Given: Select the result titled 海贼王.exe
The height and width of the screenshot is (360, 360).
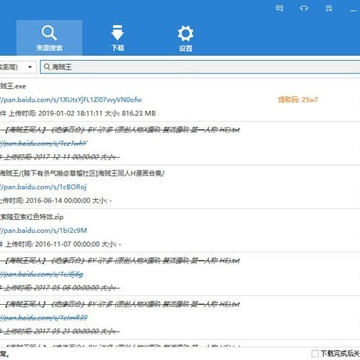Looking at the screenshot, I should [x=13, y=86].
